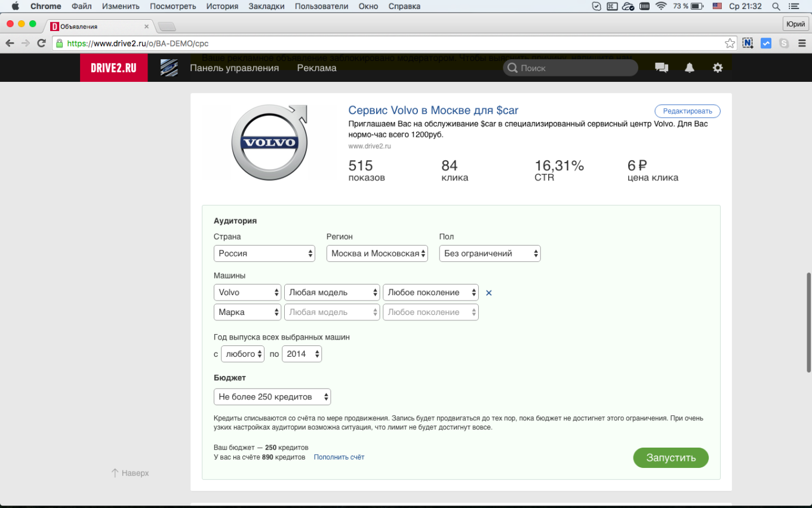Open the Файл menu

81,6
